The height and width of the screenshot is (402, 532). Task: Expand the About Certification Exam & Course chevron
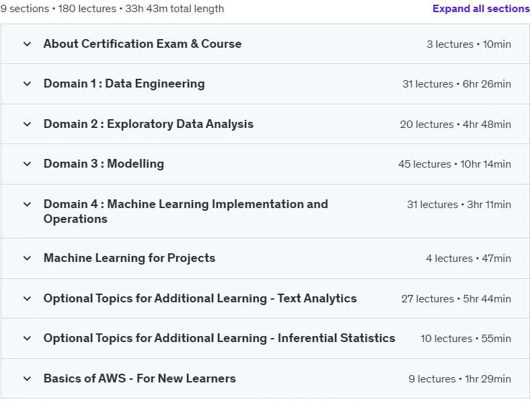(x=27, y=44)
